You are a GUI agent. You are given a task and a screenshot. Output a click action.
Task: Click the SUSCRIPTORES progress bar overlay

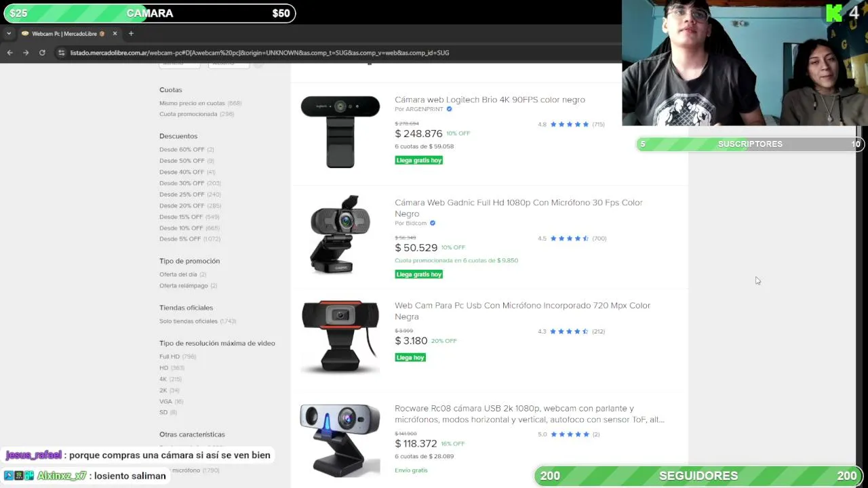point(750,144)
